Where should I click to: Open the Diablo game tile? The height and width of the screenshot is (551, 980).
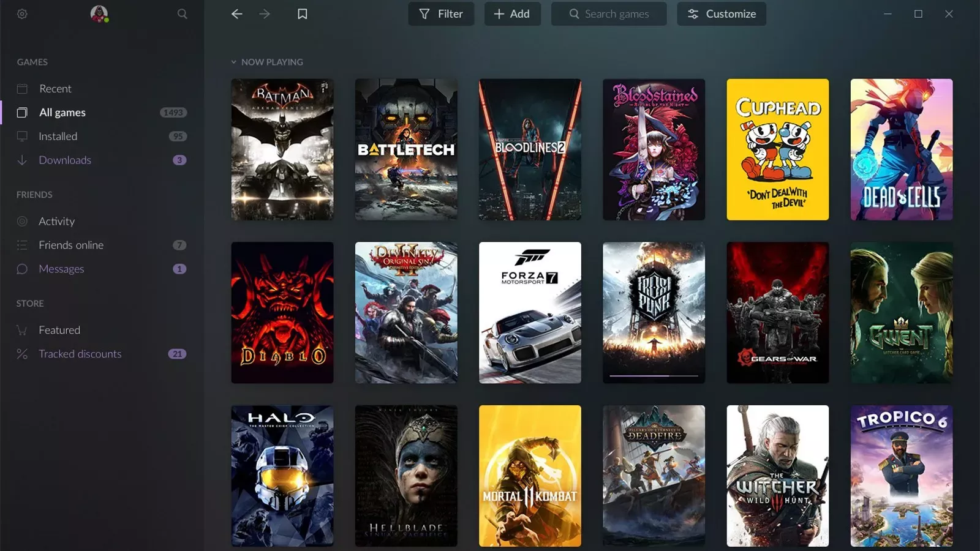point(282,313)
